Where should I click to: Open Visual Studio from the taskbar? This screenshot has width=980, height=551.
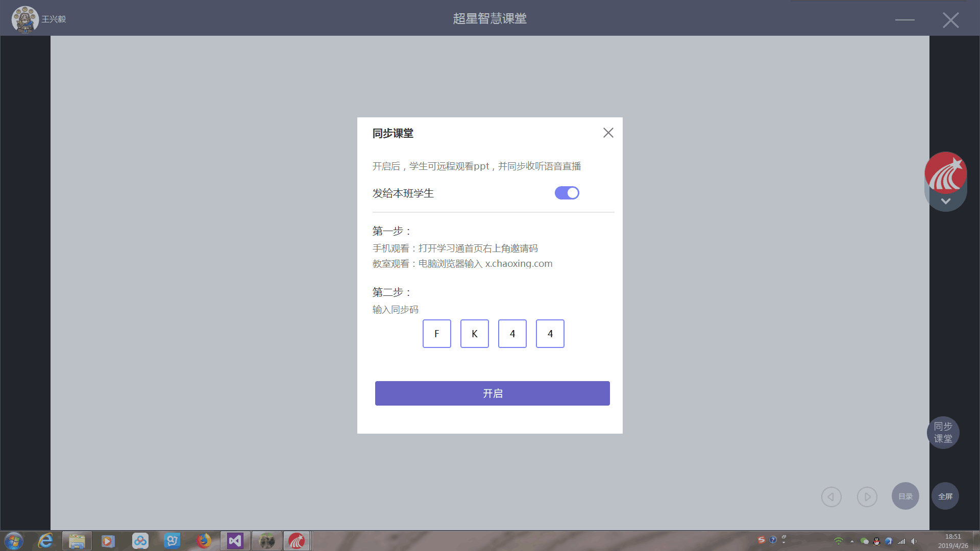(x=235, y=541)
